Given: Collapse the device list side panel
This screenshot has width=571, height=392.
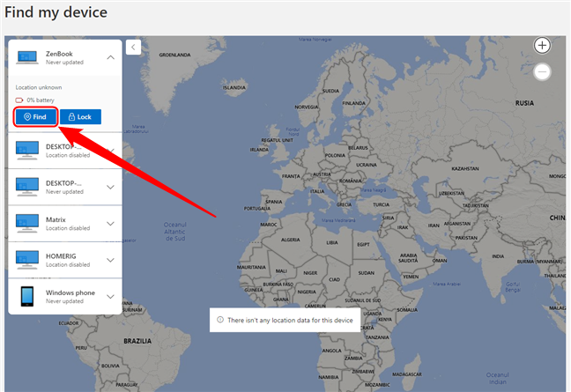Looking at the screenshot, I should click(x=133, y=47).
